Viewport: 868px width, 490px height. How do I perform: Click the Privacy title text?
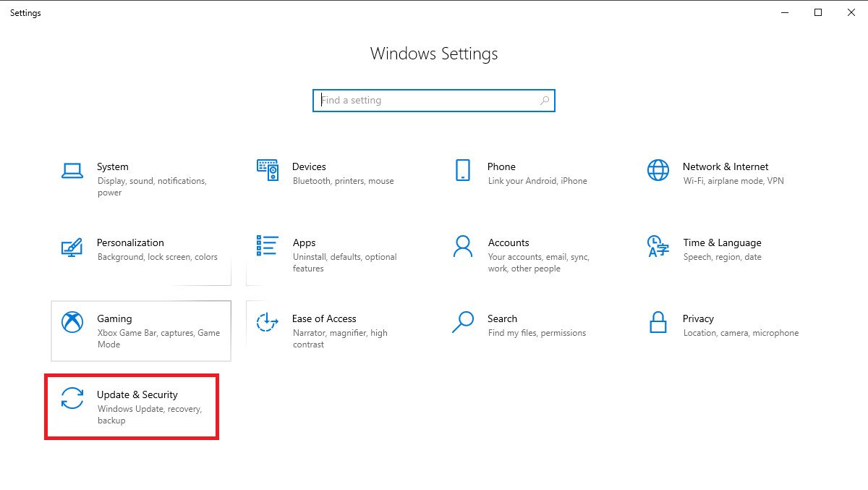[698, 319]
